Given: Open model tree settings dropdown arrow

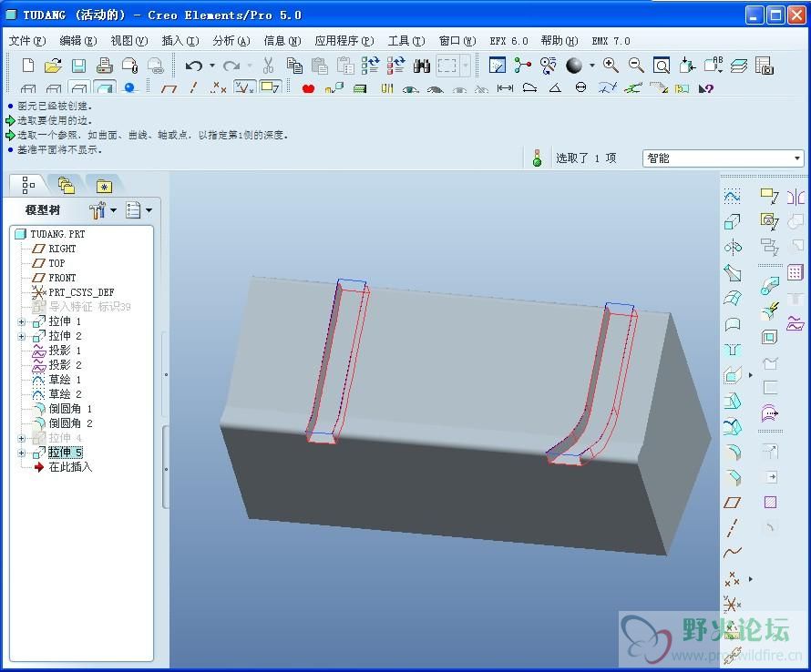Looking at the screenshot, I should 113,210.
